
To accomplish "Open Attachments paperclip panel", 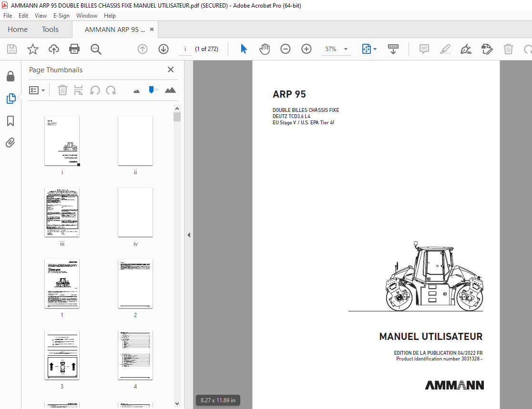I will [x=10, y=143].
